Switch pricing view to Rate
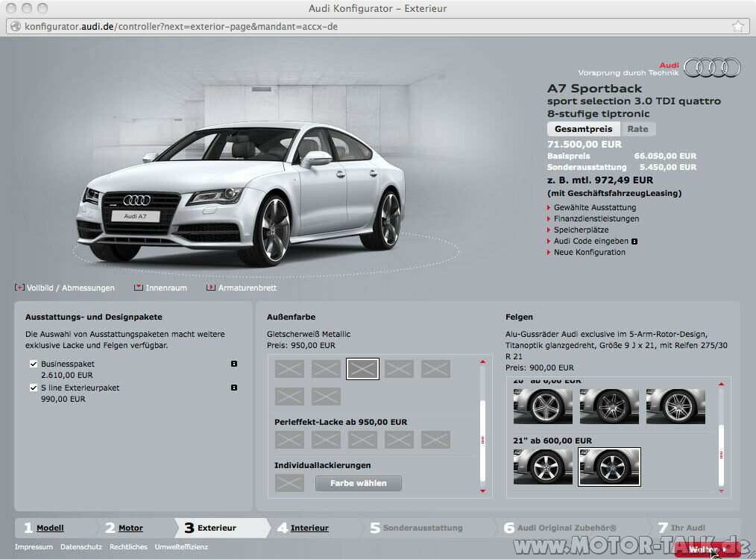The height and width of the screenshot is (559, 756). pos(638,128)
